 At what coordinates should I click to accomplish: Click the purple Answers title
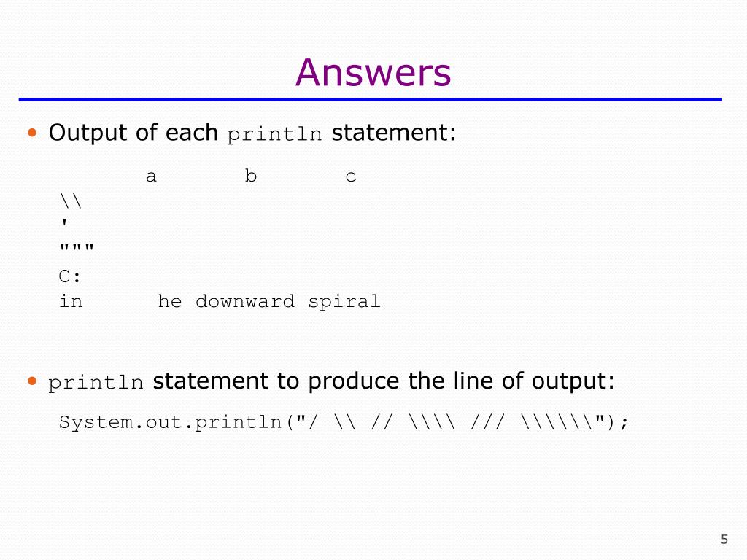pos(373,72)
